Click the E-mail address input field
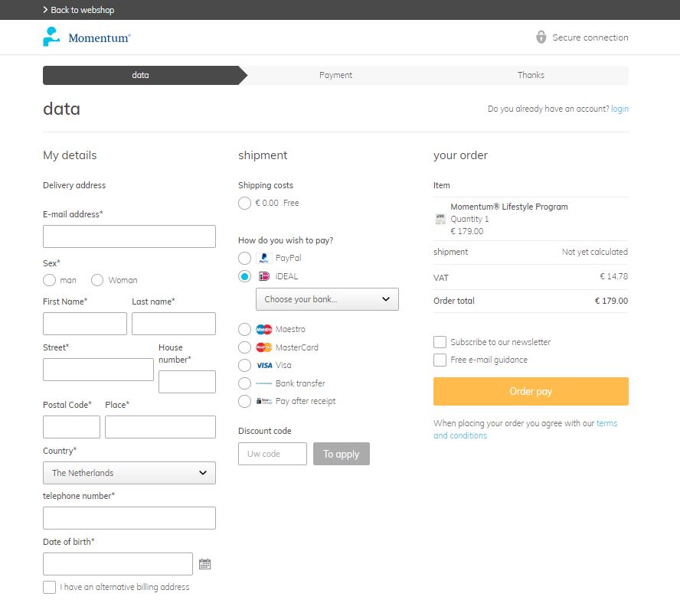This screenshot has height=616, width=680. coord(129,236)
